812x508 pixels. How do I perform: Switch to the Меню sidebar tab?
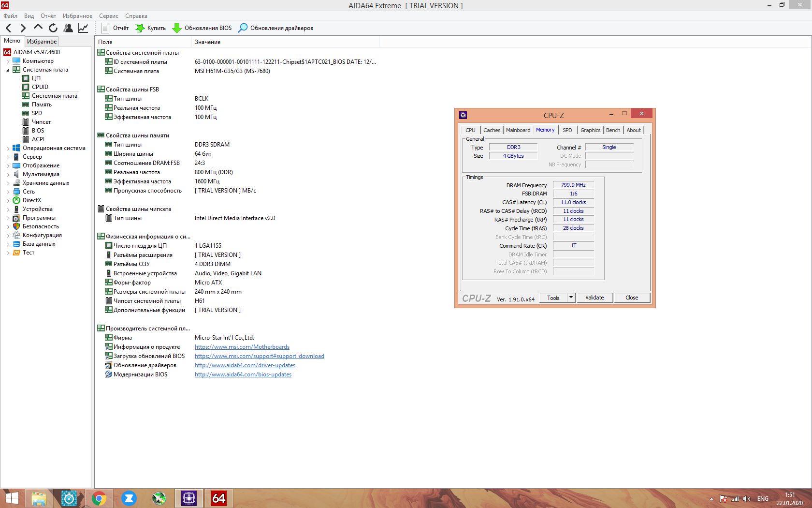[x=12, y=41]
